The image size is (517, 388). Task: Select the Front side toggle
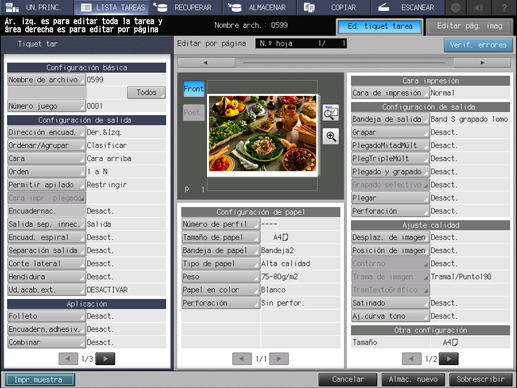(x=194, y=89)
